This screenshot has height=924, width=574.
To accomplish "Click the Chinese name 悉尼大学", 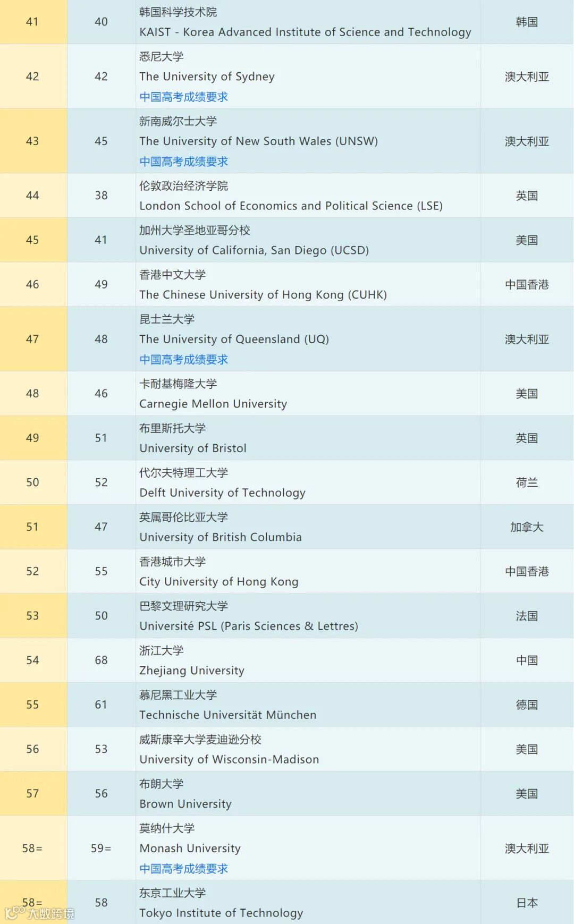I will pos(162,56).
